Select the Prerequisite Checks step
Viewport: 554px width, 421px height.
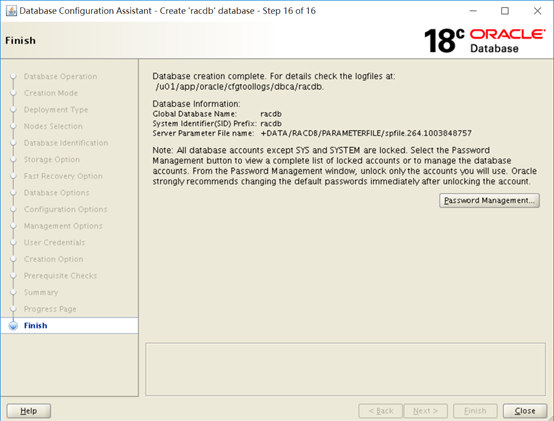pos(60,275)
